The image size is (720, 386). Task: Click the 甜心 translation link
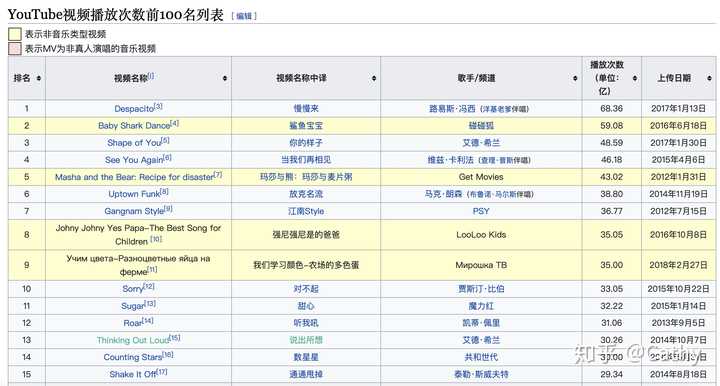tap(306, 306)
